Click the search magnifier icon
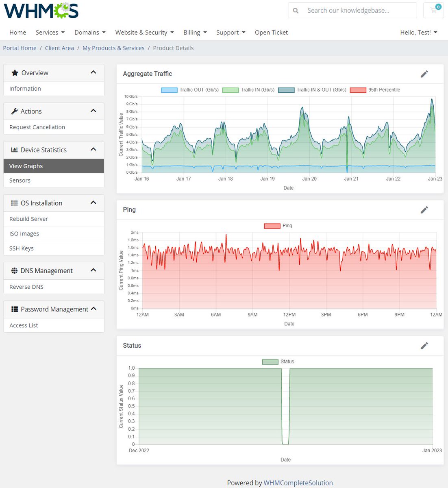This screenshot has width=448, height=488. (x=296, y=11)
